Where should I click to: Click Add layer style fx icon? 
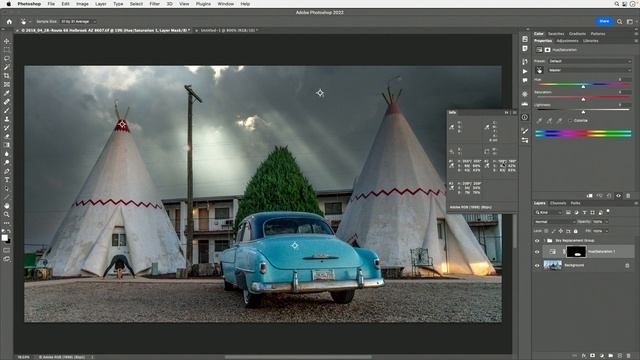click(584, 356)
